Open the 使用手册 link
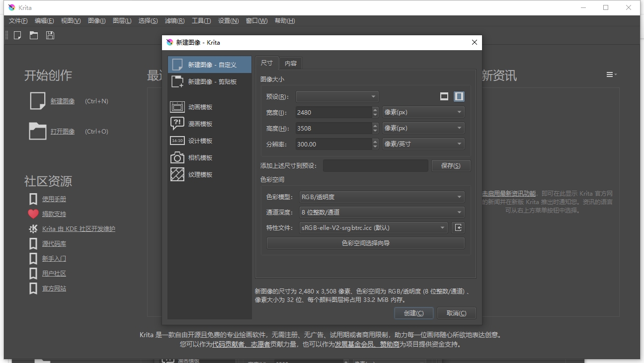The image size is (644, 363). [54, 199]
